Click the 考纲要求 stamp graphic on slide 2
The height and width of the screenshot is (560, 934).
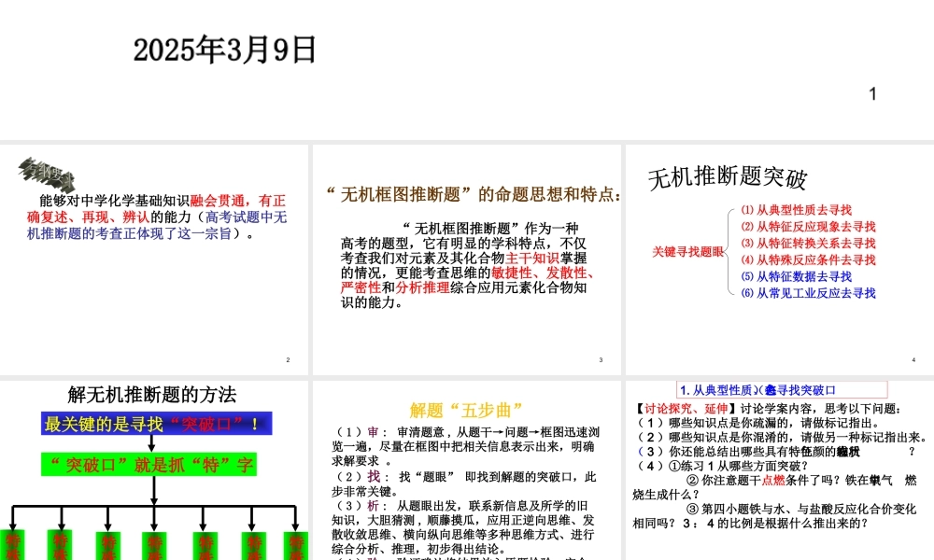(x=47, y=175)
